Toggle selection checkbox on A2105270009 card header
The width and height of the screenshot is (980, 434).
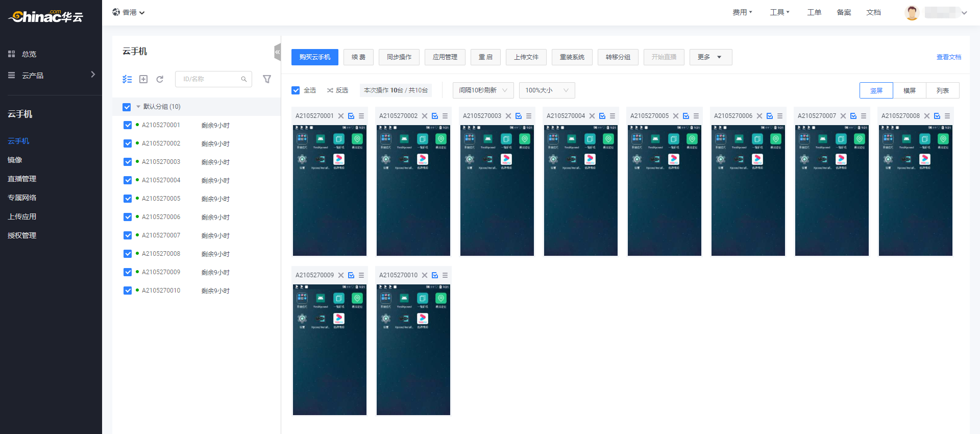pos(351,275)
